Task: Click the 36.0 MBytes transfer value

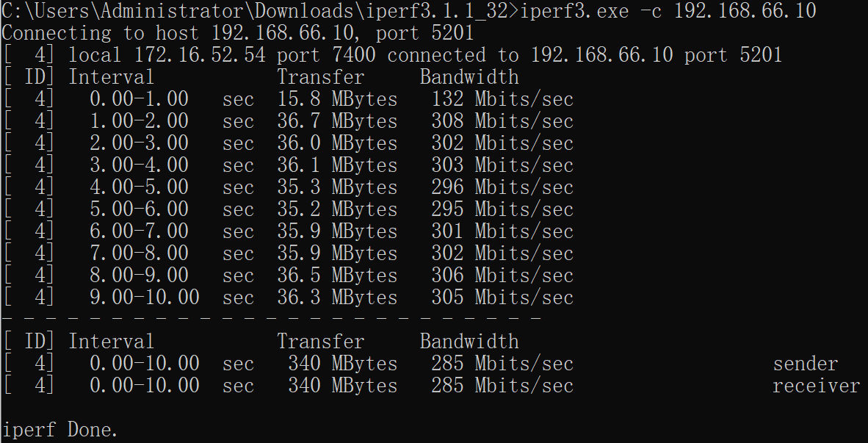Action: pyautogui.click(x=337, y=143)
